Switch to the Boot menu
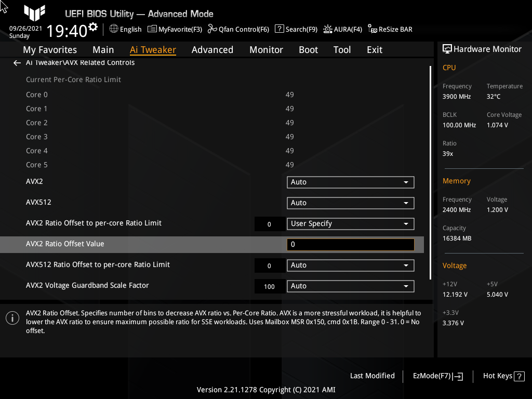The height and width of the screenshot is (399, 532). pos(308,49)
